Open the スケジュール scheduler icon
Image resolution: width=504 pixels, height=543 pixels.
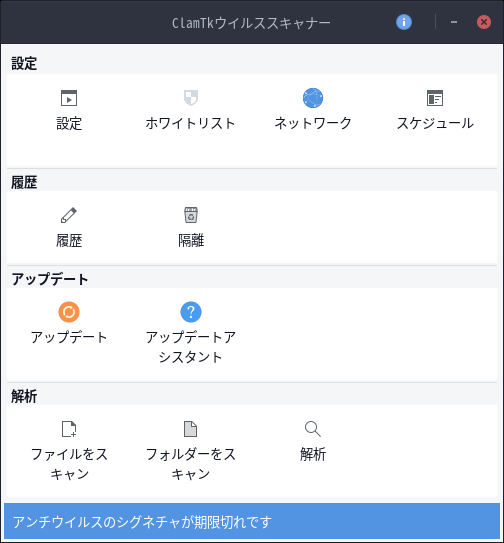435,98
